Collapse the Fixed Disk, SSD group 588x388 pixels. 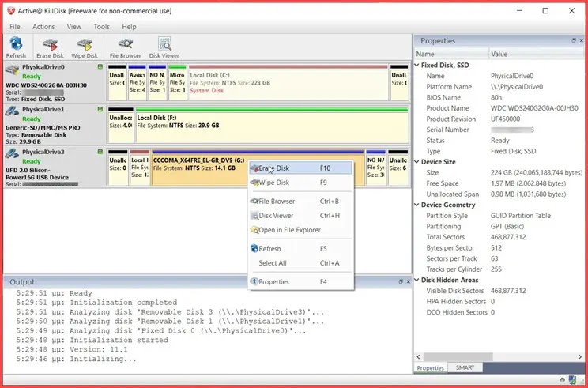point(416,66)
